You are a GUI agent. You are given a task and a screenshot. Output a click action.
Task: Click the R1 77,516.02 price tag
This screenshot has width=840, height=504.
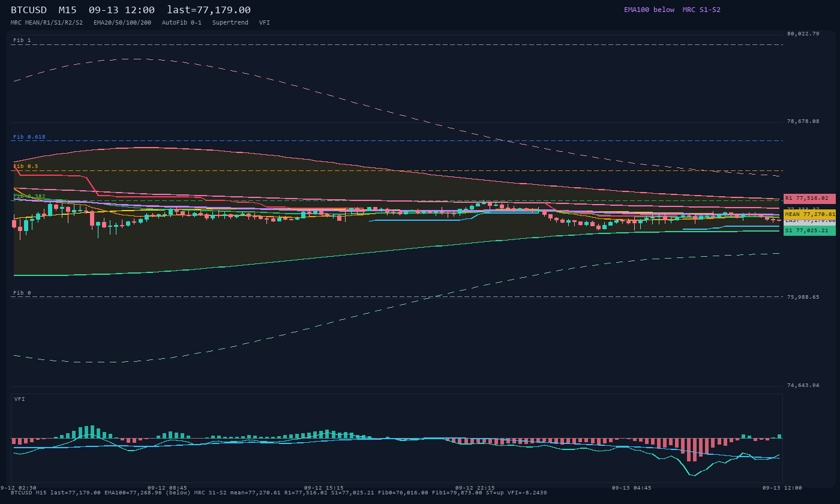(809, 199)
